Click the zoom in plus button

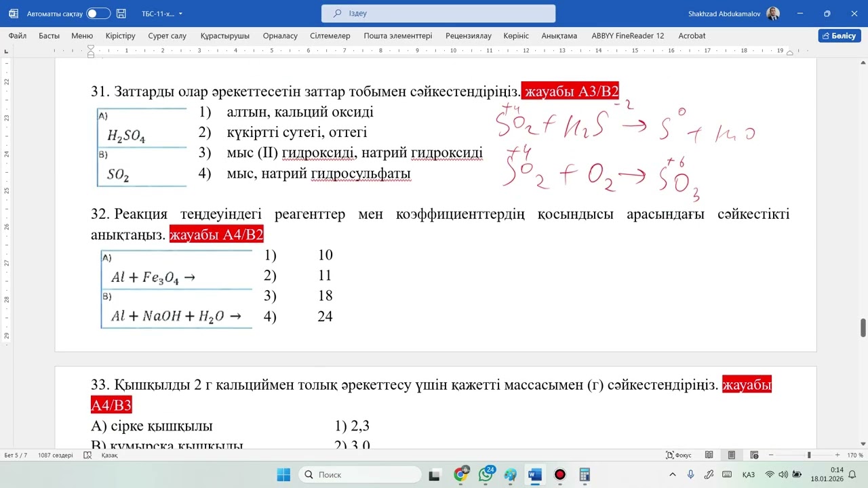(837, 455)
